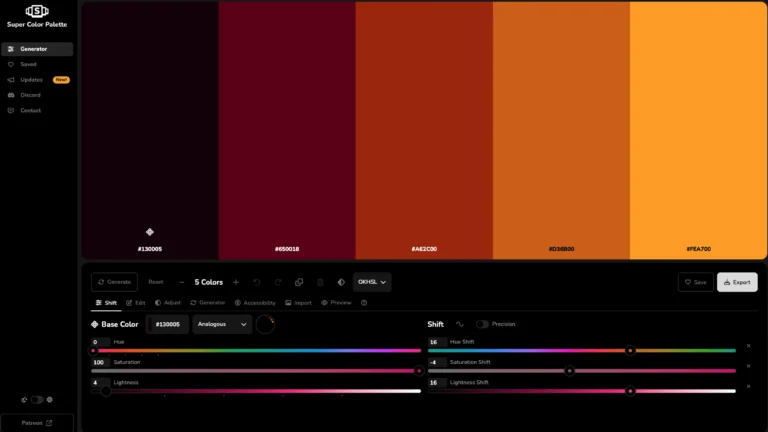Click the Saturation slider track
This screenshot has width=768, height=432.
(256, 371)
